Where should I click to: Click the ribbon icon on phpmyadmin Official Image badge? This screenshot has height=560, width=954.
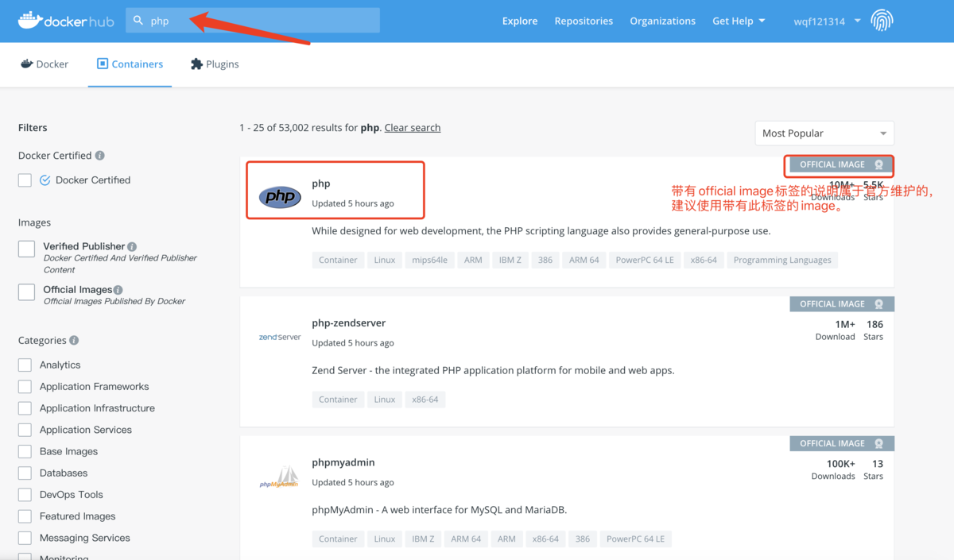point(878,444)
